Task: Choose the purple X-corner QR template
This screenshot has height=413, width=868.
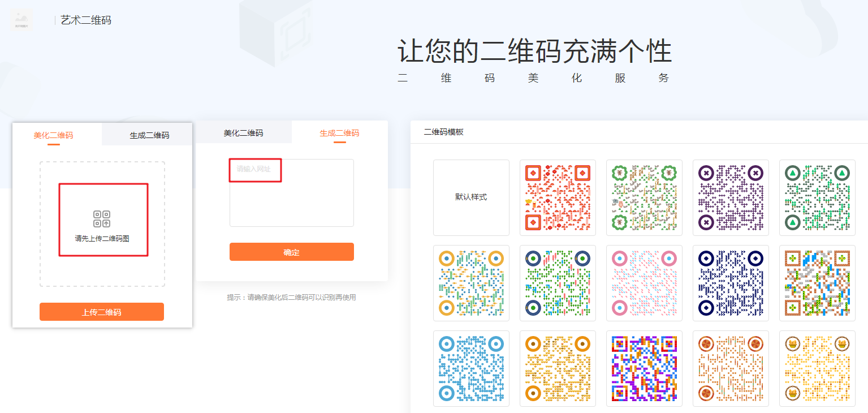Action: (731, 197)
